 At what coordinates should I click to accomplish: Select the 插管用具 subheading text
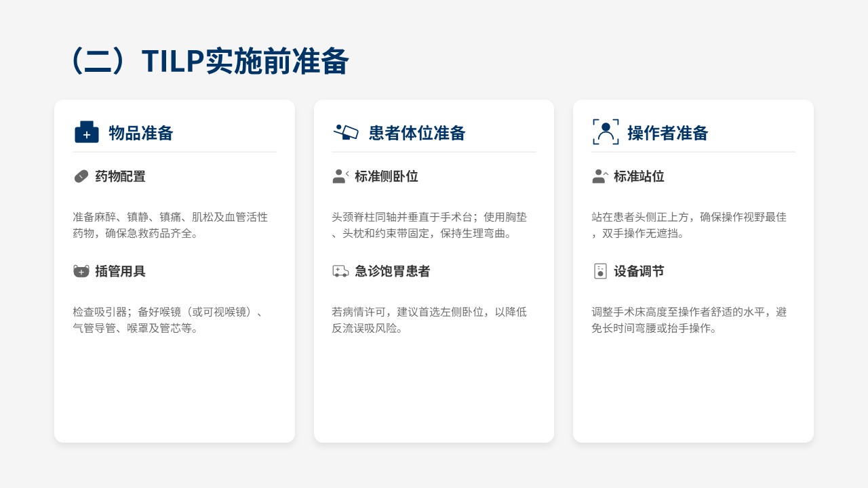click(120, 271)
